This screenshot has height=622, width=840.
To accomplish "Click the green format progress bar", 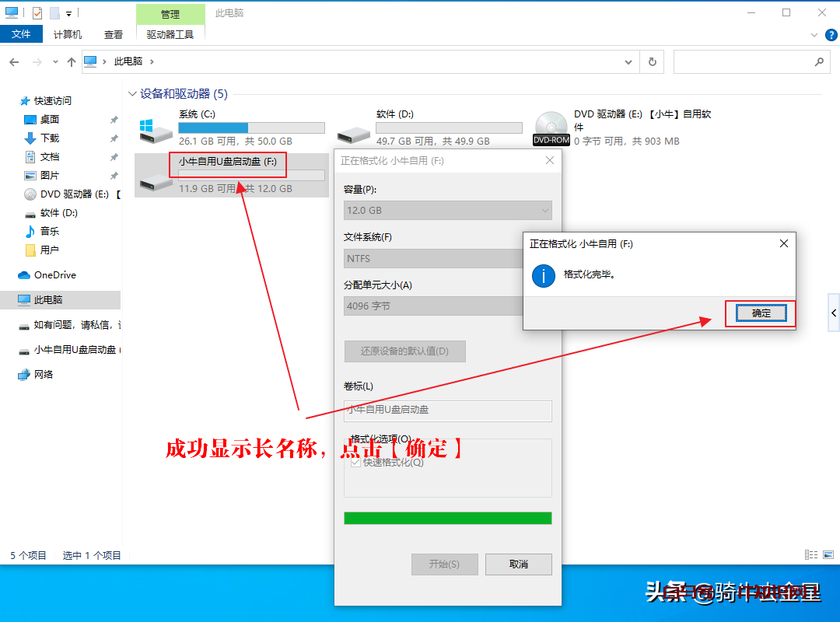I will click(447, 517).
